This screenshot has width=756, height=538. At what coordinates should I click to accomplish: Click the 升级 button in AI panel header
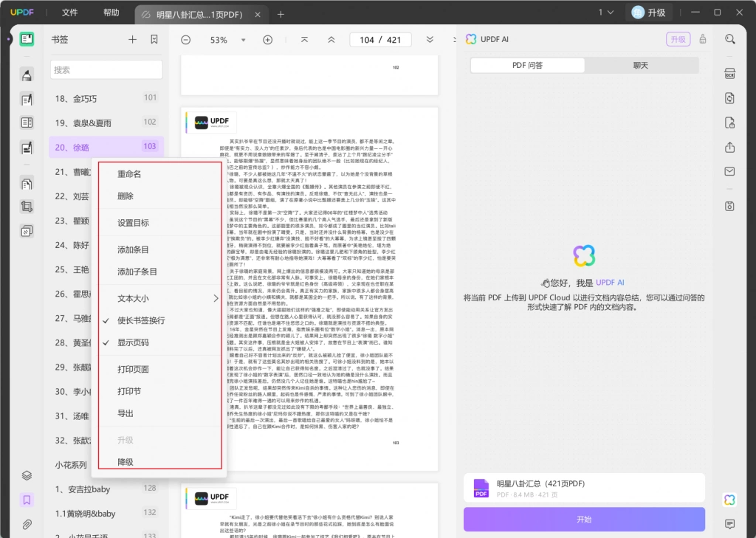click(678, 39)
